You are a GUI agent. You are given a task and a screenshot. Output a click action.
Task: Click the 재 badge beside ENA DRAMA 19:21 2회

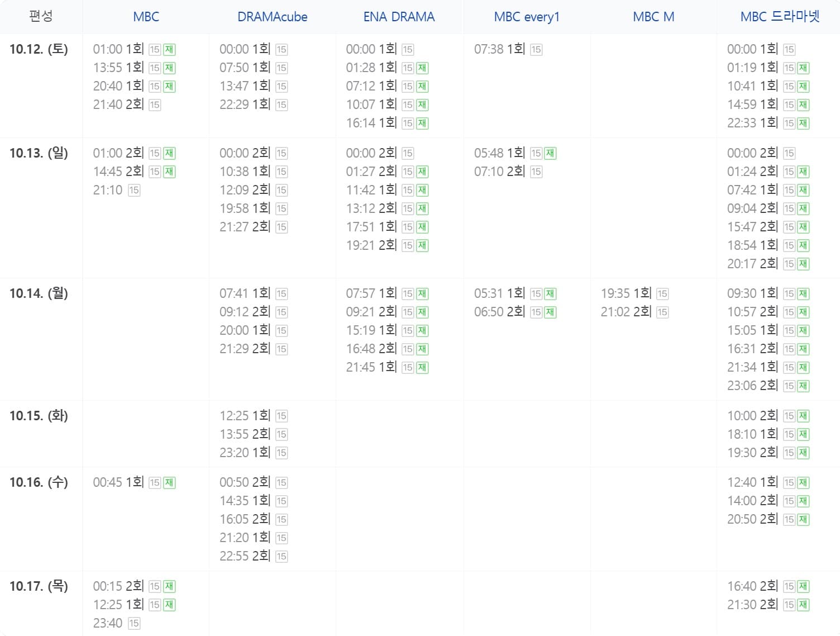click(422, 245)
